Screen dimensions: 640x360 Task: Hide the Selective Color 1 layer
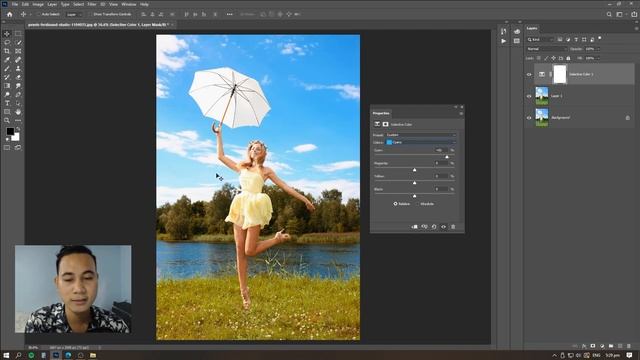(x=529, y=74)
